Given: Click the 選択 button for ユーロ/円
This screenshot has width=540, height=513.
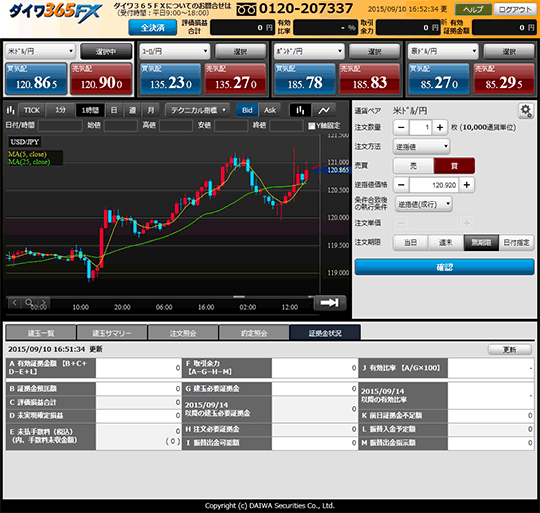Looking at the screenshot, I should click(x=240, y=51).
